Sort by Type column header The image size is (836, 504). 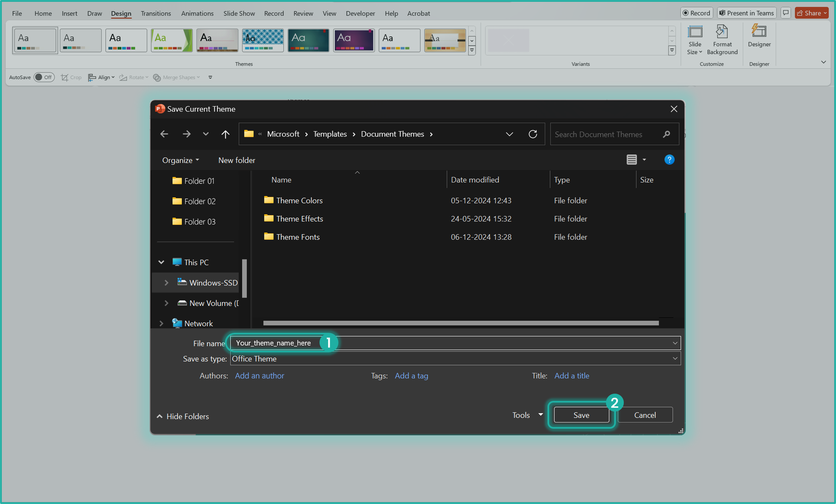tap(562, 180)
